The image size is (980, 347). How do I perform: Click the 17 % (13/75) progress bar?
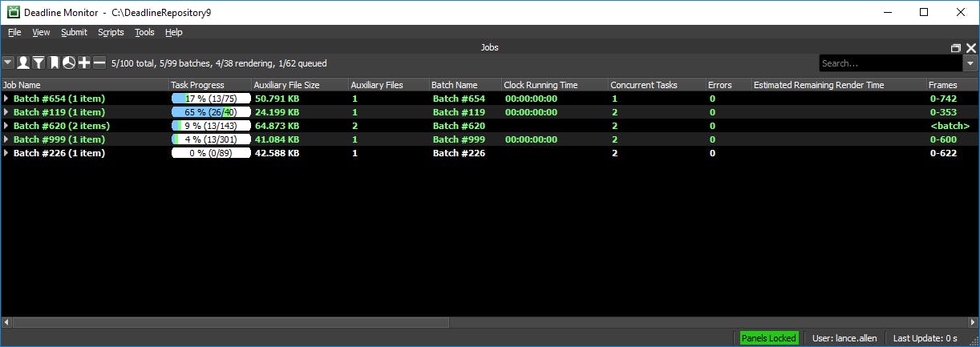click(x=211, y=99)
